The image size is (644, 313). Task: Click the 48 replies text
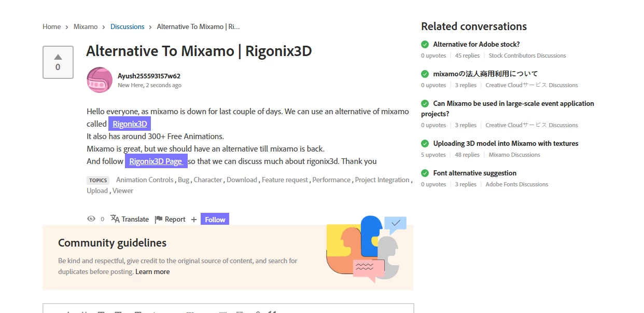[467, 155]
